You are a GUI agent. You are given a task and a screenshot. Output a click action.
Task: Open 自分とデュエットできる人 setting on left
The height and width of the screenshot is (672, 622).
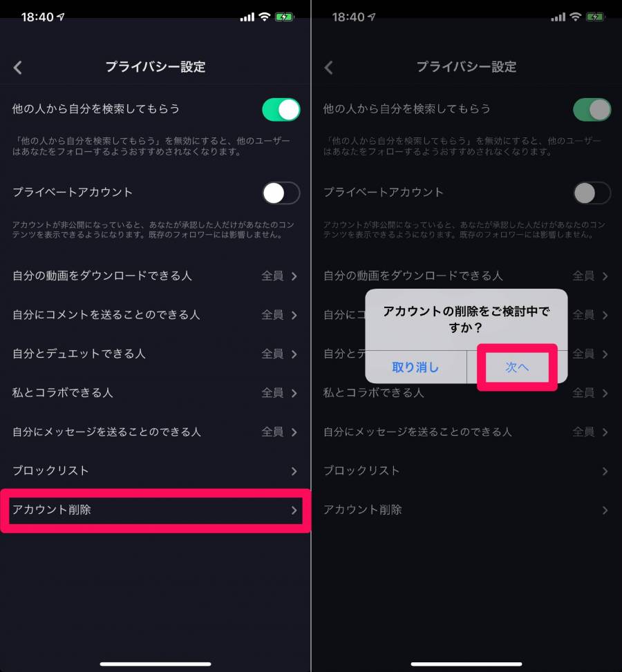tap(155, 354)
